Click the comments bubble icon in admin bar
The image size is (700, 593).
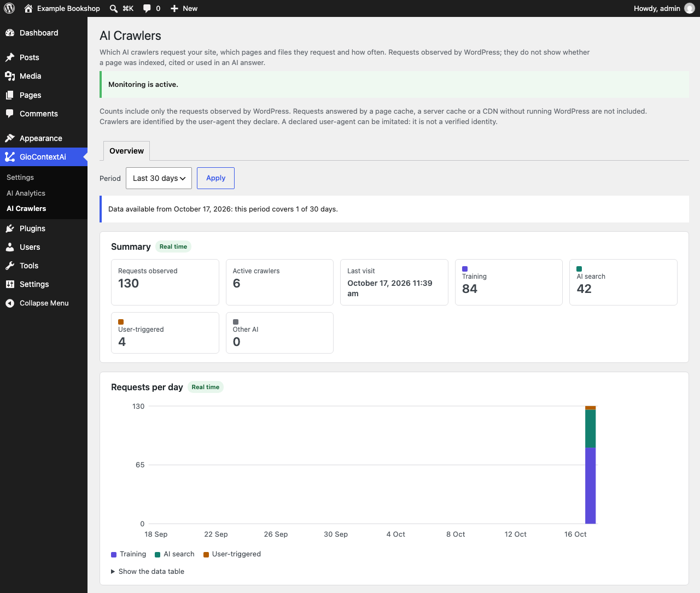click(147, 9)
